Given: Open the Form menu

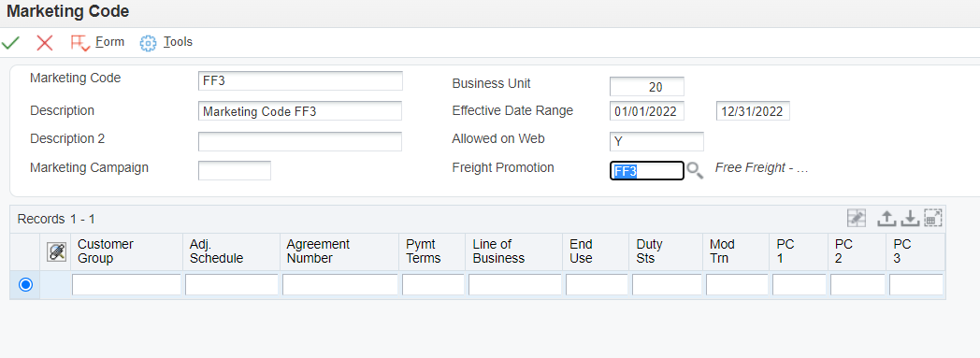Looking at the screenshot, I should pos(110,42).
